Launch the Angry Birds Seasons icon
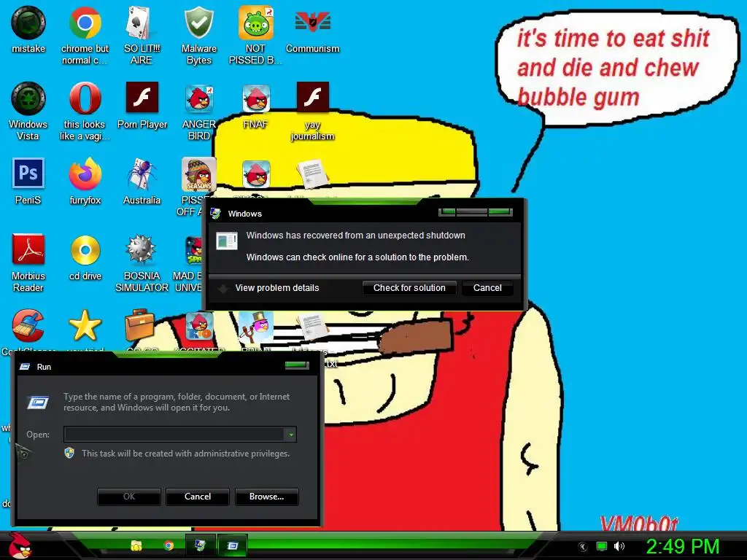Image resolution: width=747 pixels, height=560 pixels. [198, 174]
